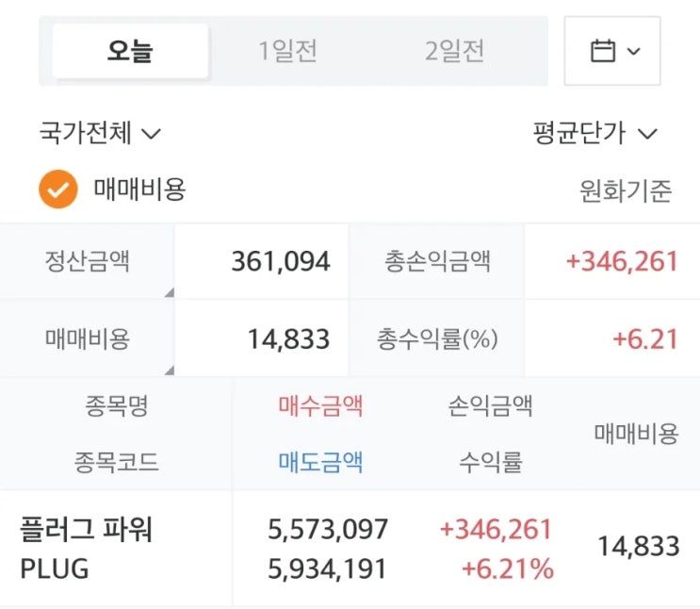Image resolution: width=700 pixels, height=609 pixels.
Task: Click the 손익금액 column header
Action: click(491, 406)
